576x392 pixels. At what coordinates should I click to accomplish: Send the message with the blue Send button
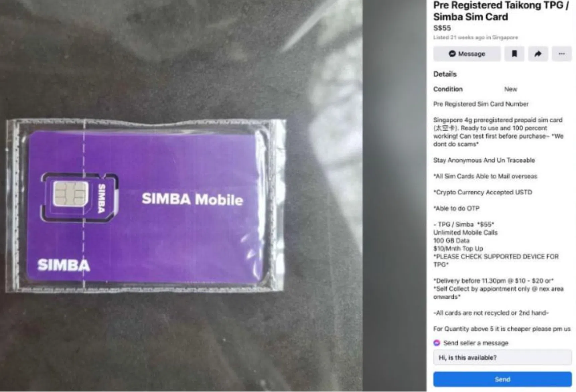502,379
